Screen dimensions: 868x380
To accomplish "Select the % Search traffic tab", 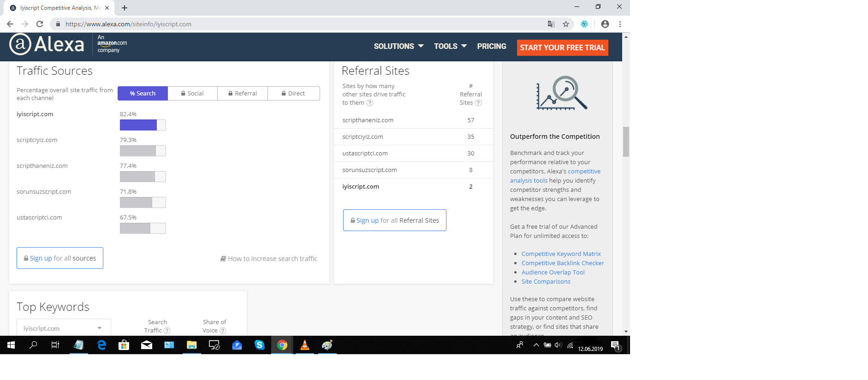I will [x=143, y=93].
